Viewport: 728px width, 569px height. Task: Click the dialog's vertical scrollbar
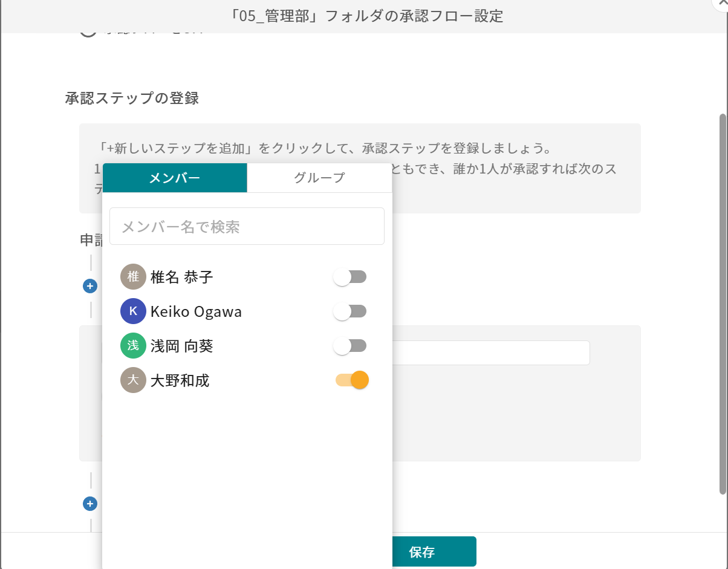pyautogui.click(x=723, y=304)
